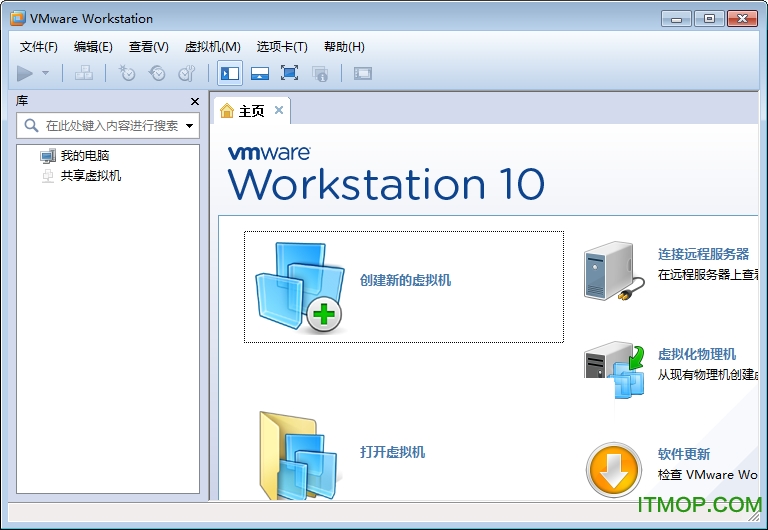Toggle the library sidebar view icon
Viewport: 768px width, 530px height.
click(x=230, y=73)
